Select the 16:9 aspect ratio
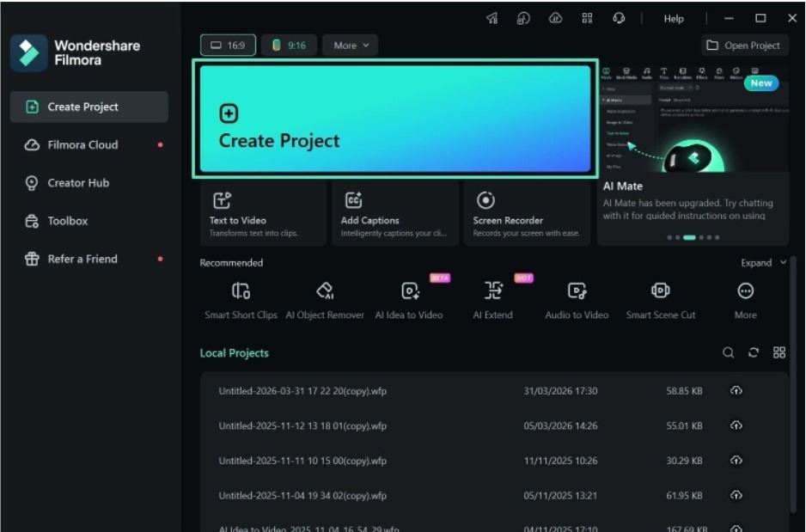806x532 pixels. click(228, 46)
